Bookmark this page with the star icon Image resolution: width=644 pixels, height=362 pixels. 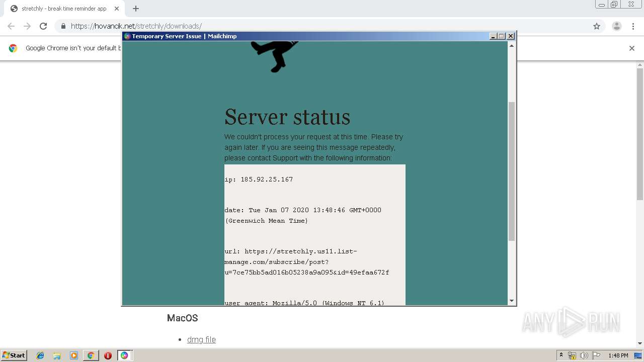[x=597, y=26]
